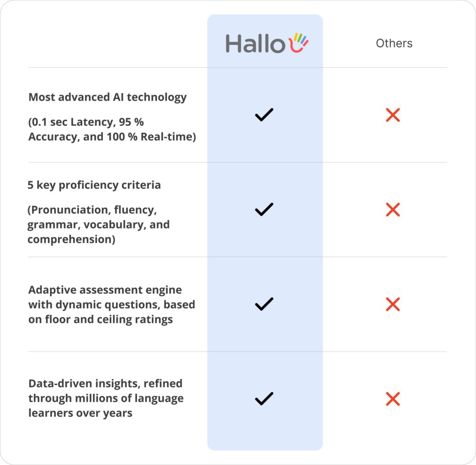Click the Most advanced AI technology heading
The height and width of the screenshot is (465, 476).
(x=107, y=98)
